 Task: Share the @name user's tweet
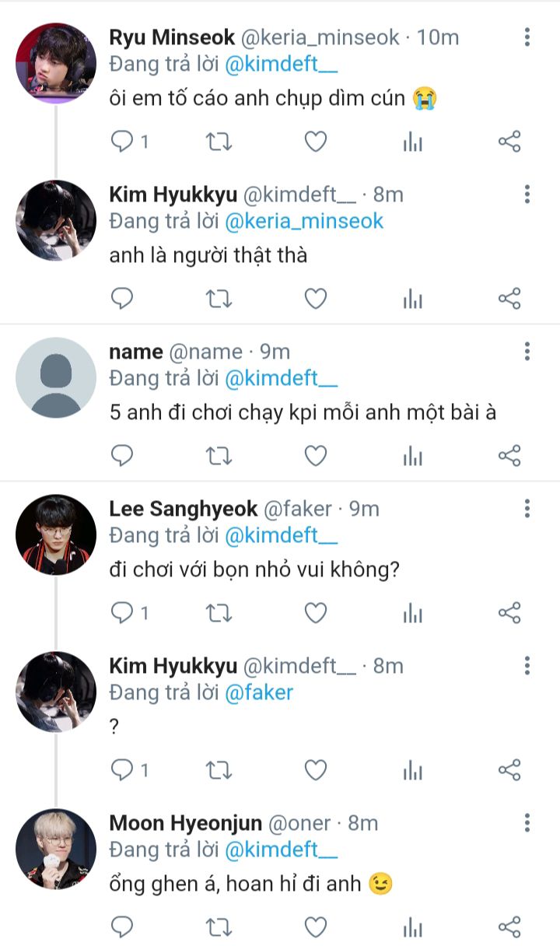pyautogui.click(x=509, y=456)
